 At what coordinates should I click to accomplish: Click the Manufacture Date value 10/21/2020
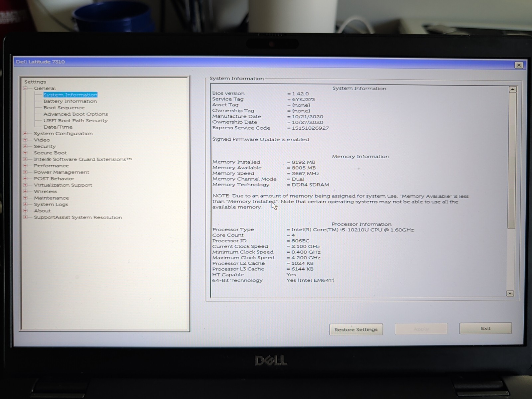point(308,117)
